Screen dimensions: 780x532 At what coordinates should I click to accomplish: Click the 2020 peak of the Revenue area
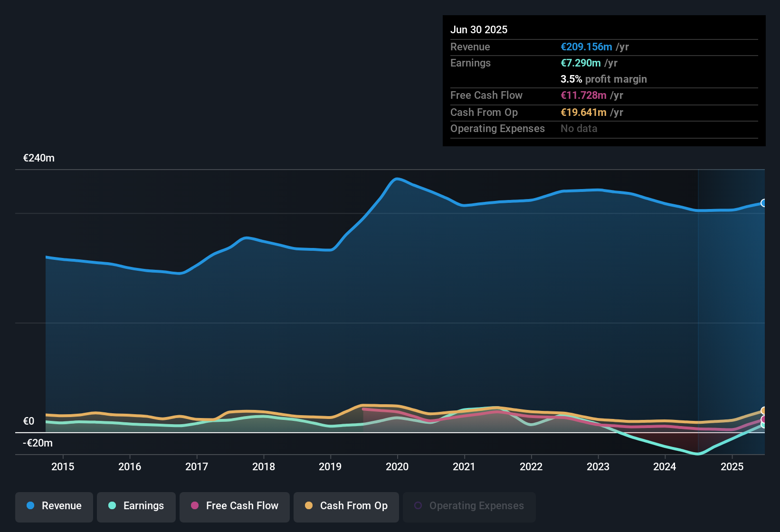(397, 179)
